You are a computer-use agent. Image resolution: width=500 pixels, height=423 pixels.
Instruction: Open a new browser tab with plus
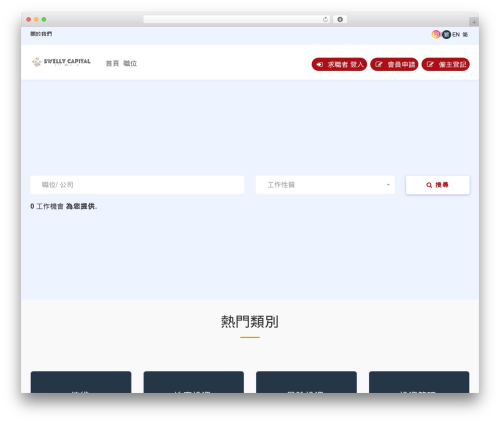coord(474,22)
